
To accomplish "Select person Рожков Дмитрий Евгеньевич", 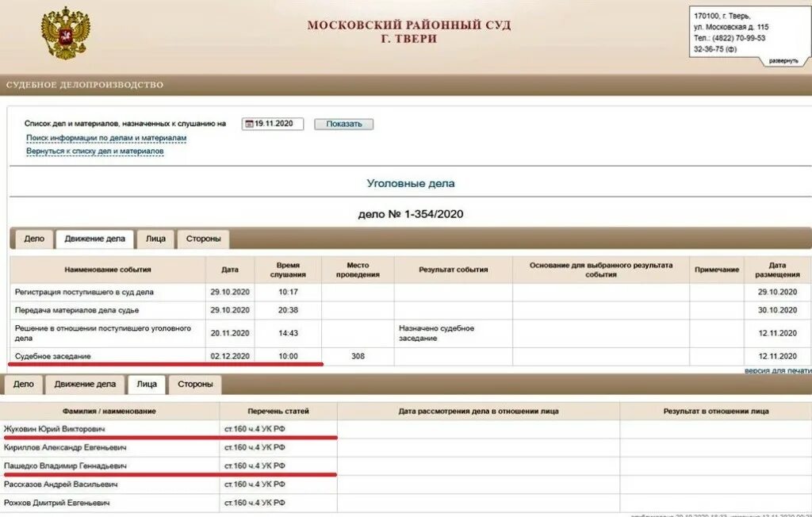I will pos(56,503).
